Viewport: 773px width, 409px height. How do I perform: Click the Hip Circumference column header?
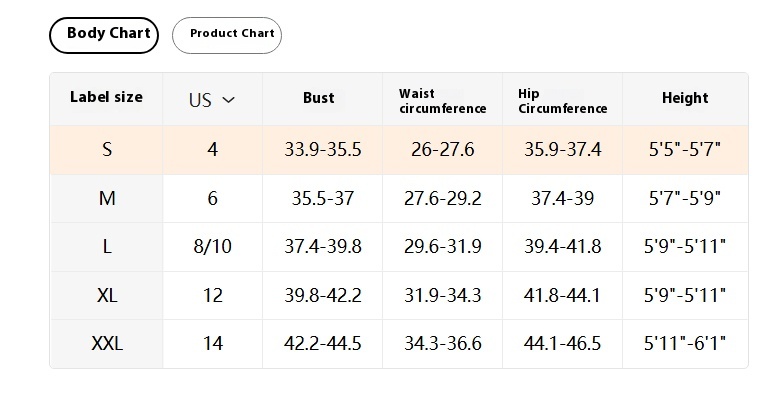pyautogui.click(x=562, y=101)
